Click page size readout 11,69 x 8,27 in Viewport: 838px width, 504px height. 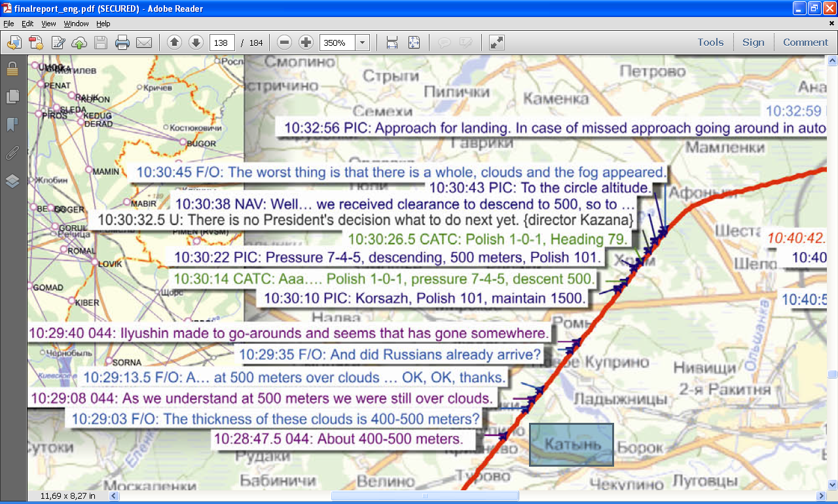(x=68, y=496)
